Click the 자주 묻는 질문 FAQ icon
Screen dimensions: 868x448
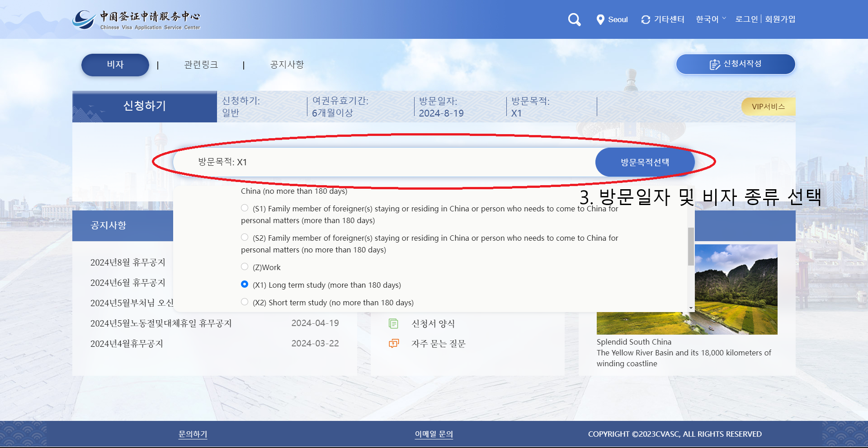pyautogui.click(x=393, y=344)
